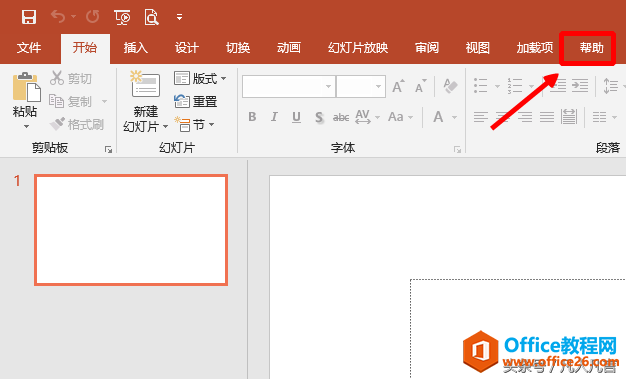The image size is (626, 379).
Task: Click the increase indent icon
Action: (580, 86)
